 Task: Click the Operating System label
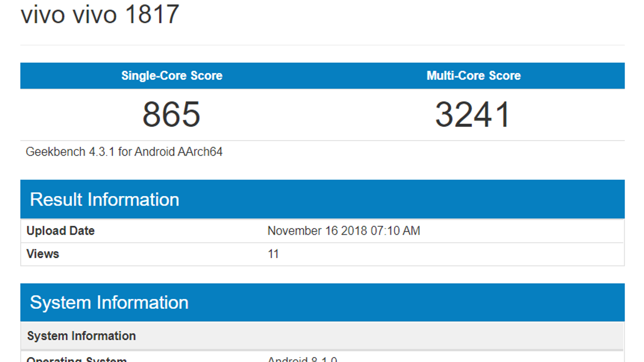pos(76,359)
